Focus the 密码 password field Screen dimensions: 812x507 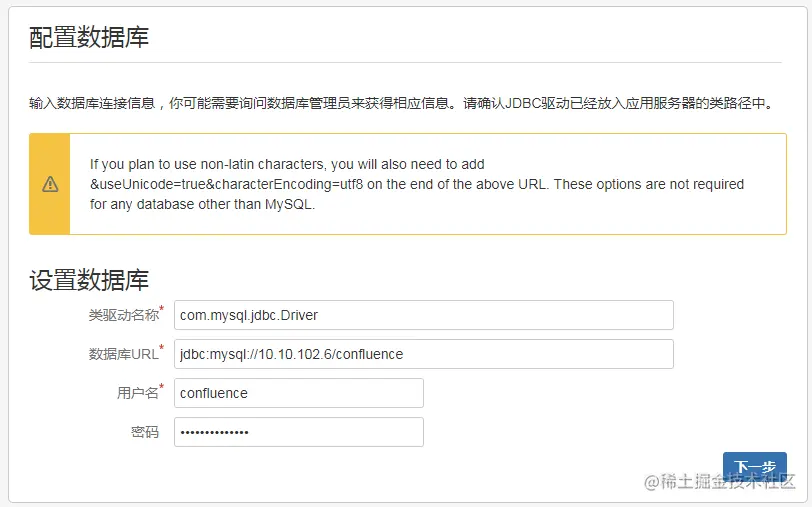pos(298,432)
